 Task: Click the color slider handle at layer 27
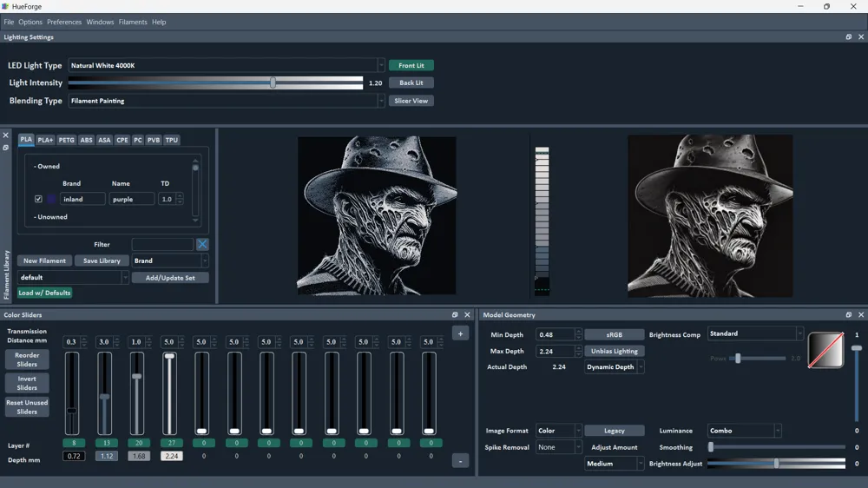point(170,356)
